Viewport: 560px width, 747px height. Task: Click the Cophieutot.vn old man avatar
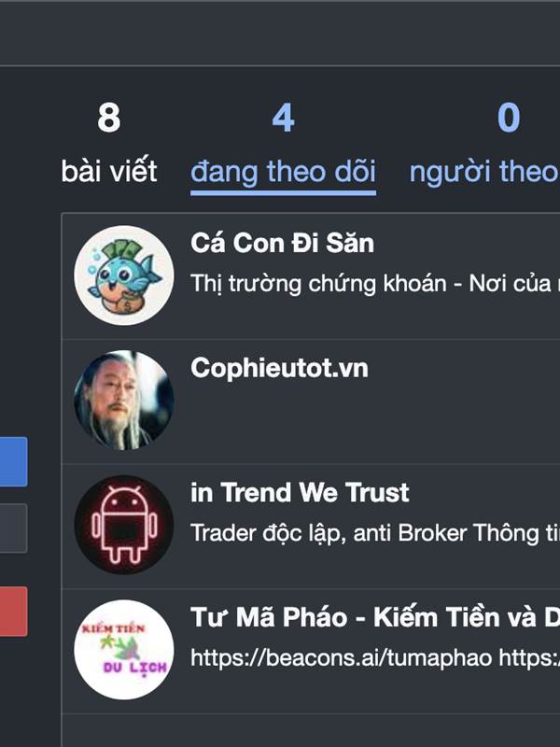[124, 401]
